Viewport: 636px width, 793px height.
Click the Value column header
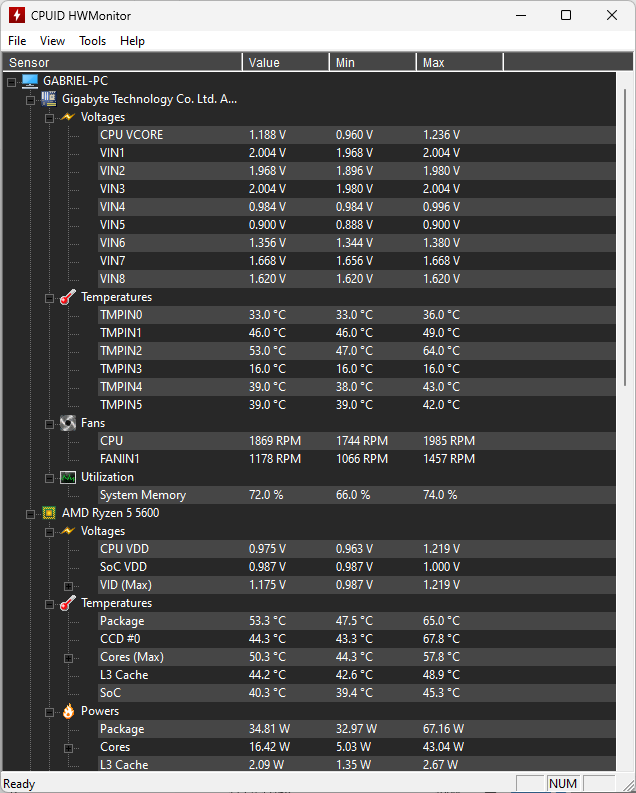tap(286, 62)
